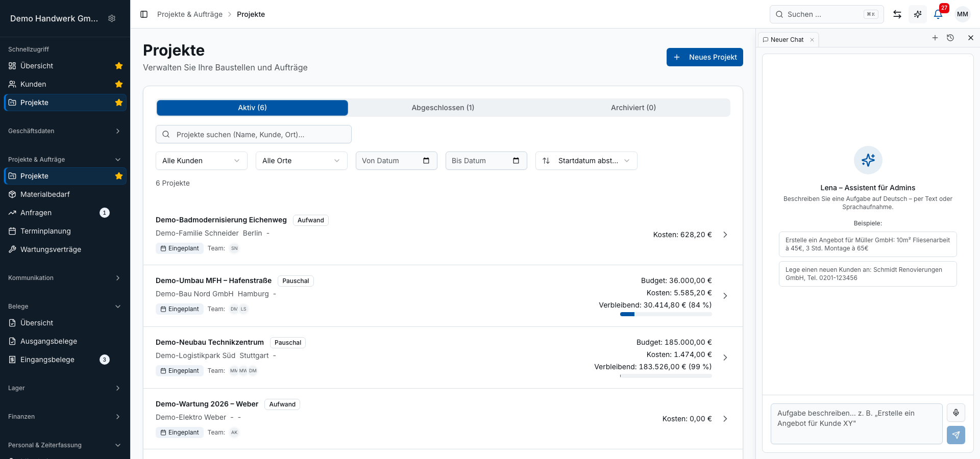The height and width of the screenshot is (459, 980).
Task: Focus the project search field
Action: click(x=254, y=135)
